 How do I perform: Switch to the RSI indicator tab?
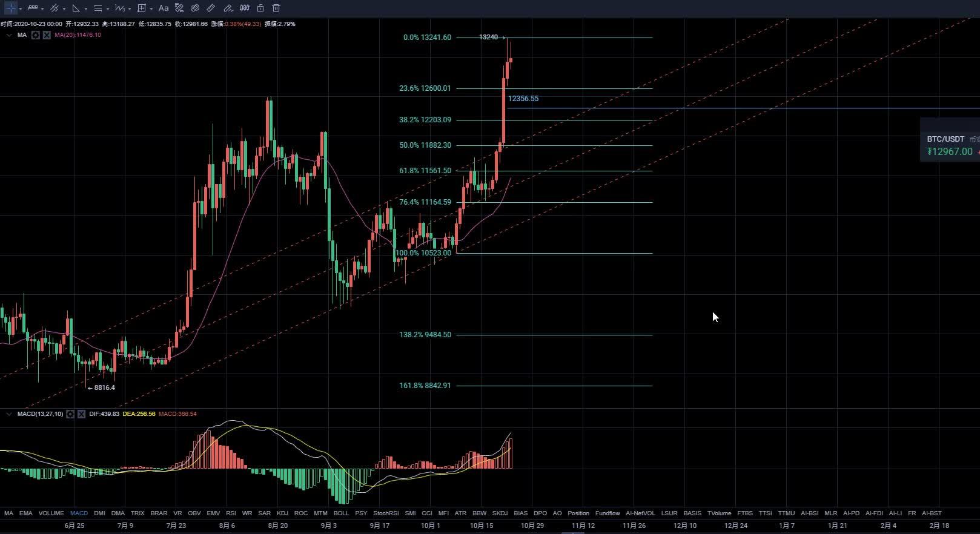pyautogui.click(x=230, y=513)
